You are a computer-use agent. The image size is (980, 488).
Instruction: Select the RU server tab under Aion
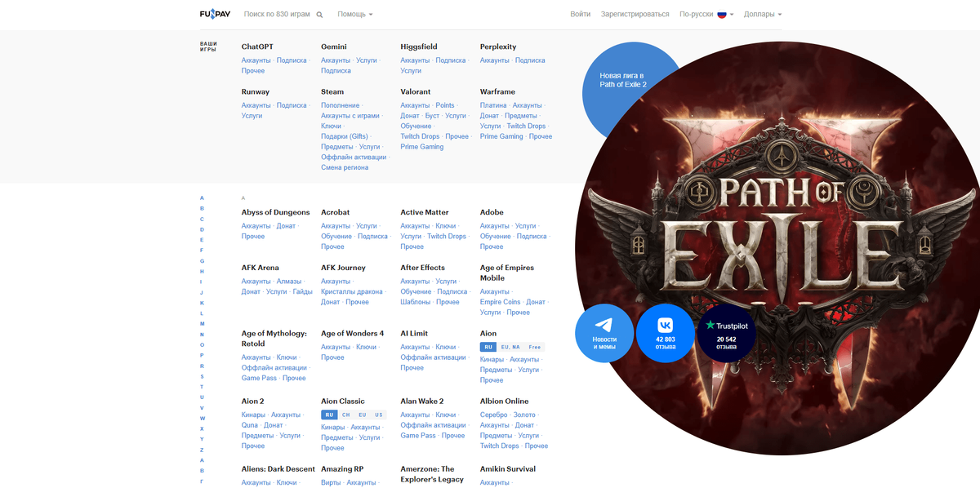point(488,347)
